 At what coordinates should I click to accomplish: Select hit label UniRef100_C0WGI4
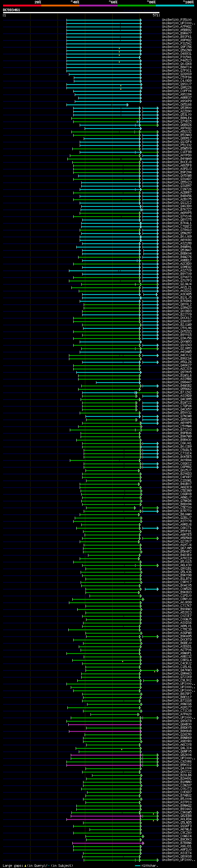point(176,836)
